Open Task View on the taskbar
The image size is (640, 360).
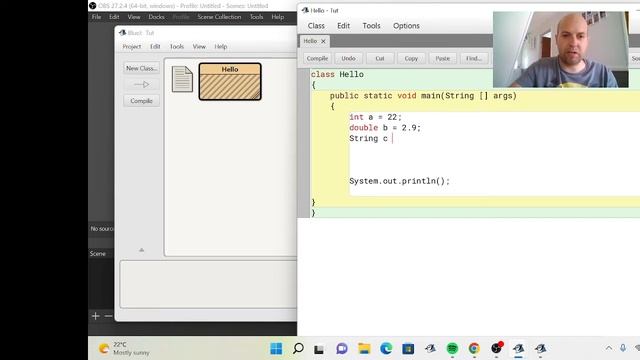pyautogui.click(x=319, y=349)
